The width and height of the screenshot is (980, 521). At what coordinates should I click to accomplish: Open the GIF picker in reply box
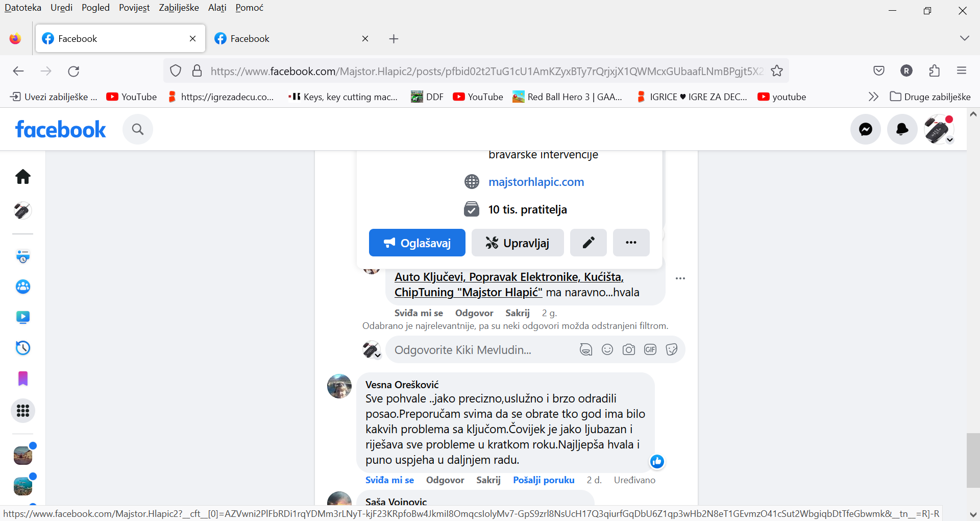650,349
